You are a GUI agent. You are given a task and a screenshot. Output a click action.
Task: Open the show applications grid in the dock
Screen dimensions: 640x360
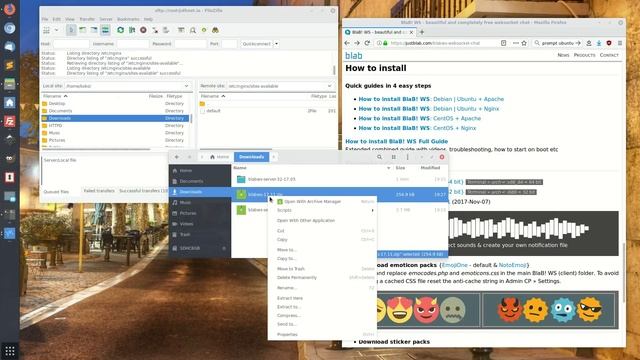[10, 351]
